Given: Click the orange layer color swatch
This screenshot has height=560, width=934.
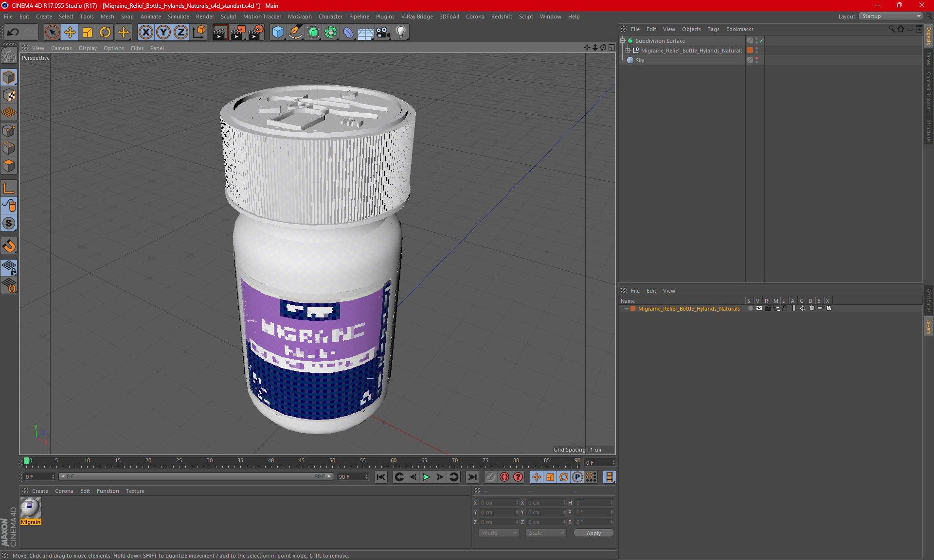Looking at the screenshot, I should pyautogui.click(x=633, y=309).
